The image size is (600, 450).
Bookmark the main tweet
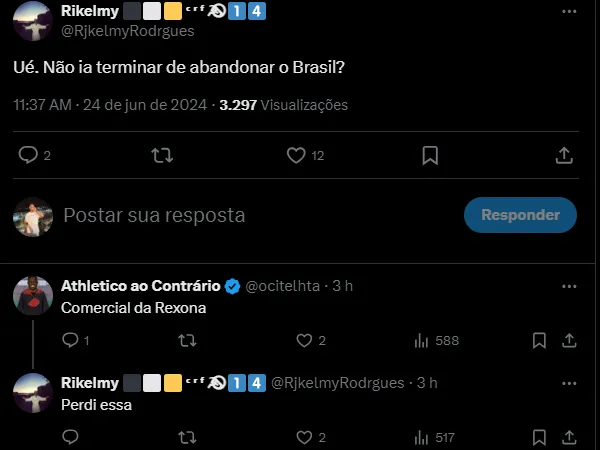[x=430, y=155]
